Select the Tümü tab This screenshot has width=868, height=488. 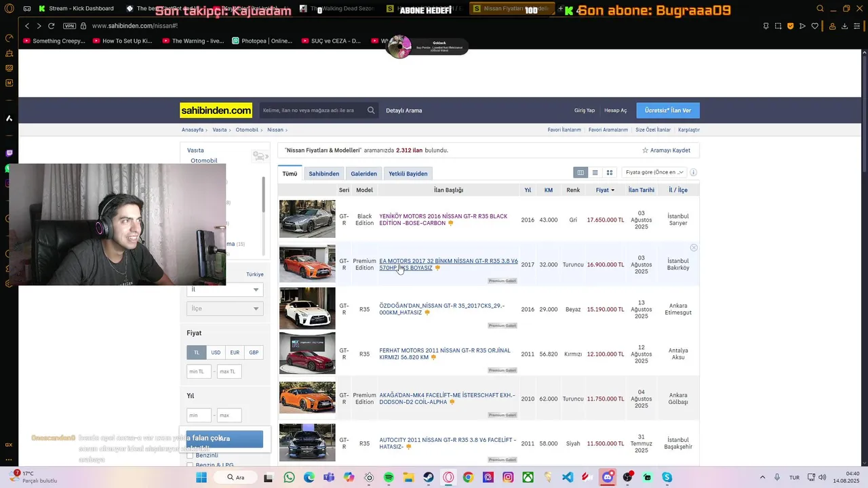tap(290, 174)
